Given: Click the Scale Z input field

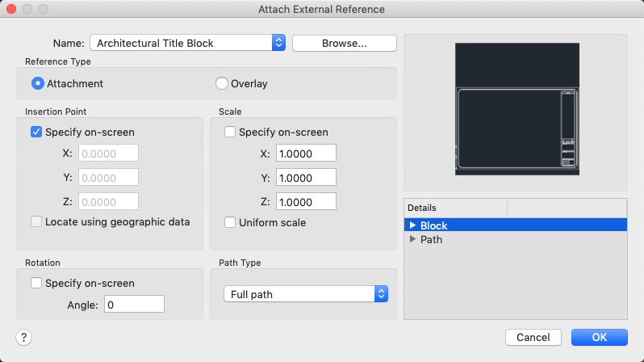Looking at the screenshot, I should point(306,202).
